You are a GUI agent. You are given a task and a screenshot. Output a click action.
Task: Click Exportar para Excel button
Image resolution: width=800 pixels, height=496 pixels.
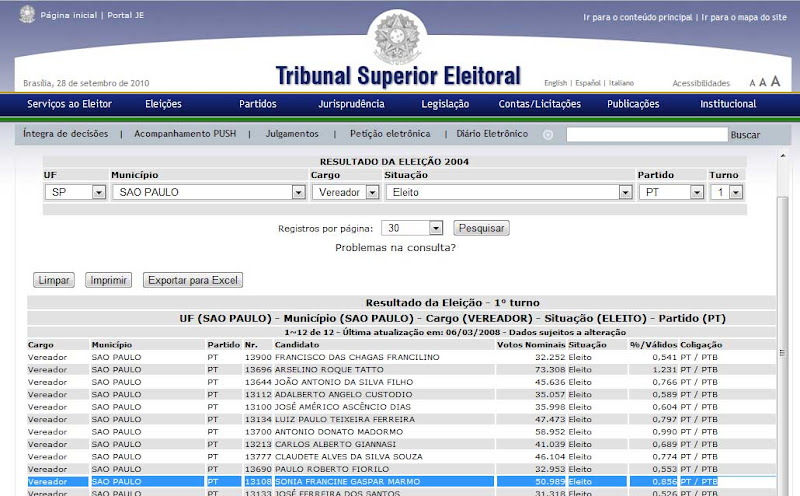tap(193, 280)
